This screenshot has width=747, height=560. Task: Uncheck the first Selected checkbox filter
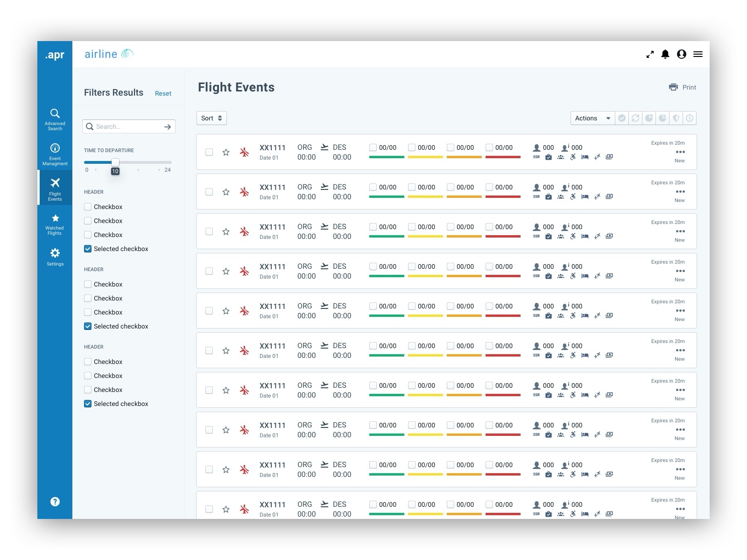[88, 249]
